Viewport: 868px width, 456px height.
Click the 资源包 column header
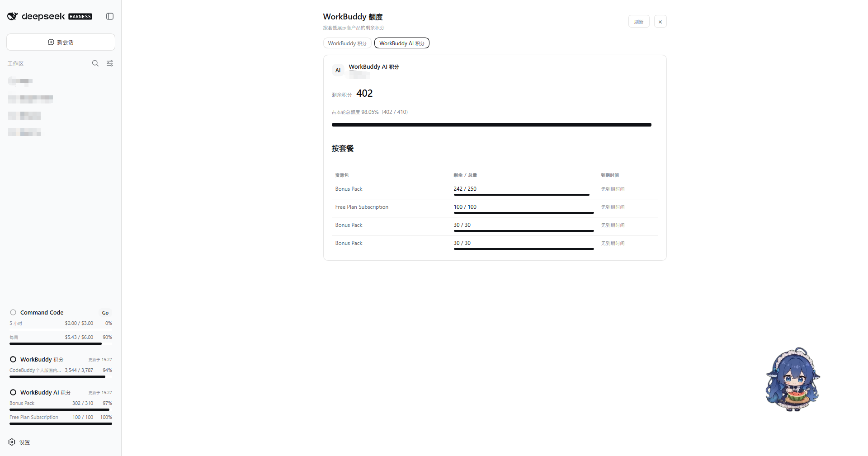[x=342, y=175]
